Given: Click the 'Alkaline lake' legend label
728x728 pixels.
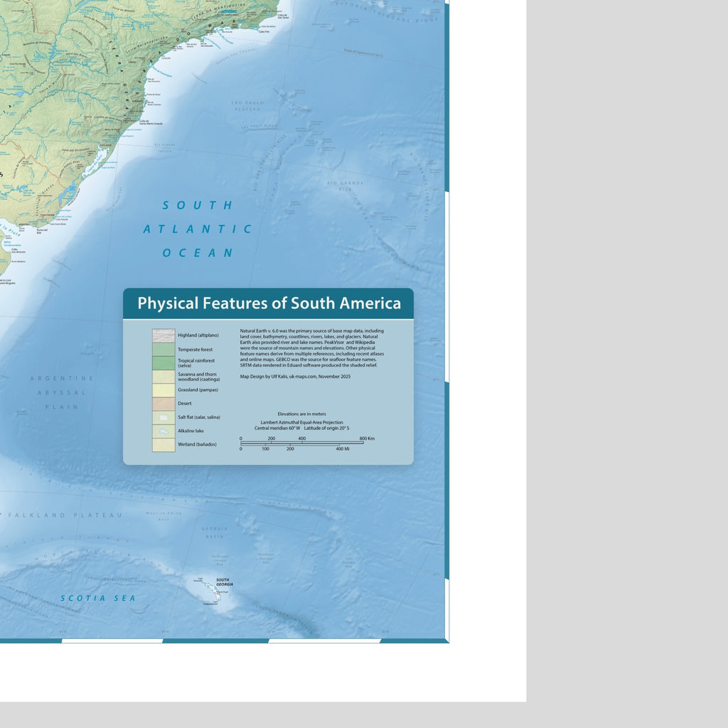Looking at the screenshot, I should click(x=191, y=431).
